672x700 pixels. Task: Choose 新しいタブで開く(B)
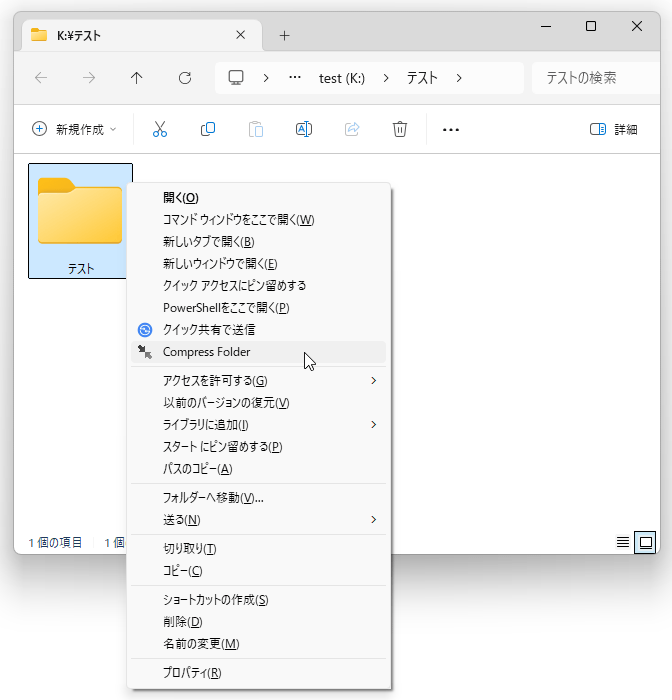258,242
